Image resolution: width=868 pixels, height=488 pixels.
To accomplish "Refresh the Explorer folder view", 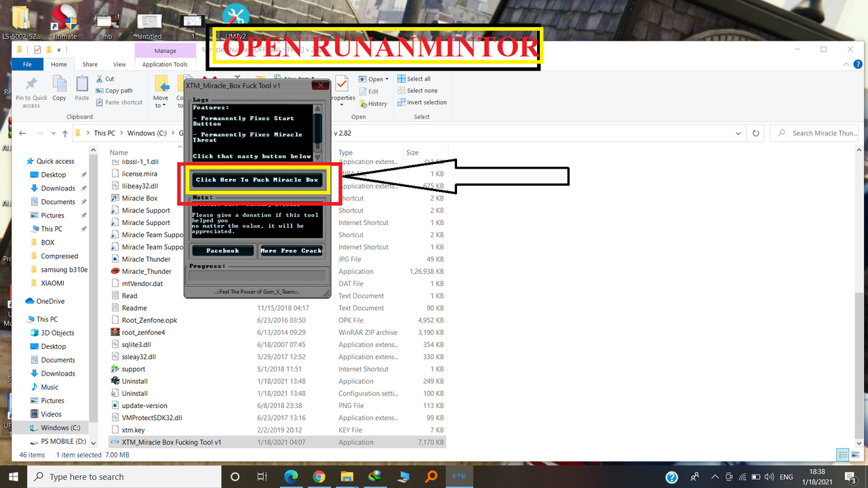I will pyautogui.click(x=755, y=133).
